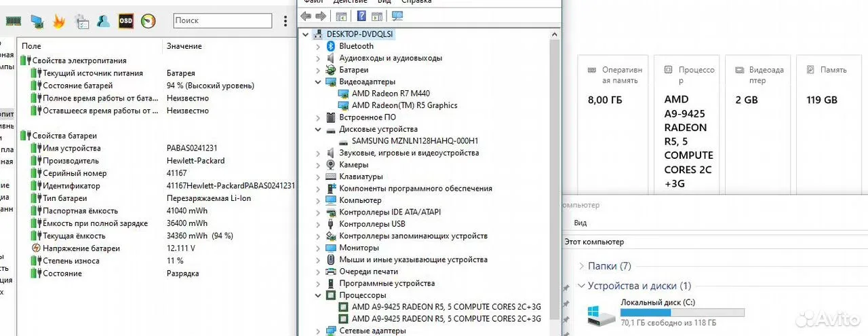The height and width of the screenshot is (336, 868).
Task: Click the Этот компьютер address bar entry
Action: pos(594,242)
